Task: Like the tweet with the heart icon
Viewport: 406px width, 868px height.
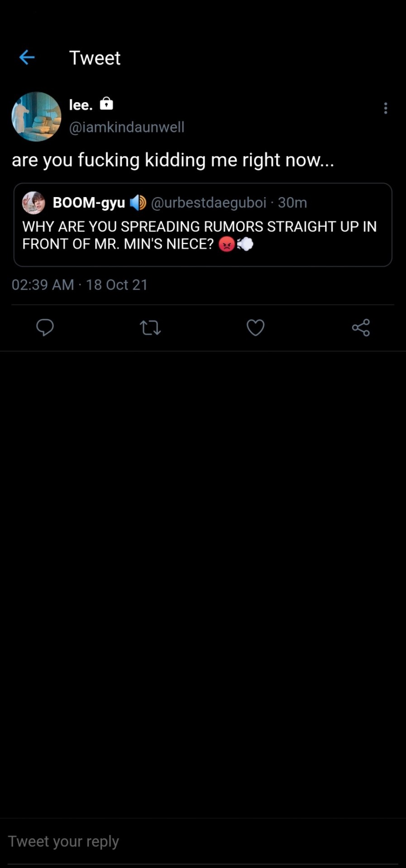Action: (x=255, y=327)
